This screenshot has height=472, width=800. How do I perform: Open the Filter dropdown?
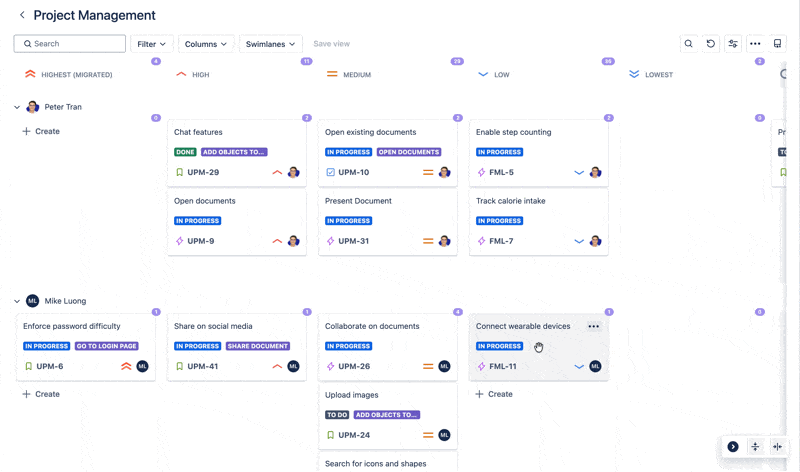(x=152, y=44)
